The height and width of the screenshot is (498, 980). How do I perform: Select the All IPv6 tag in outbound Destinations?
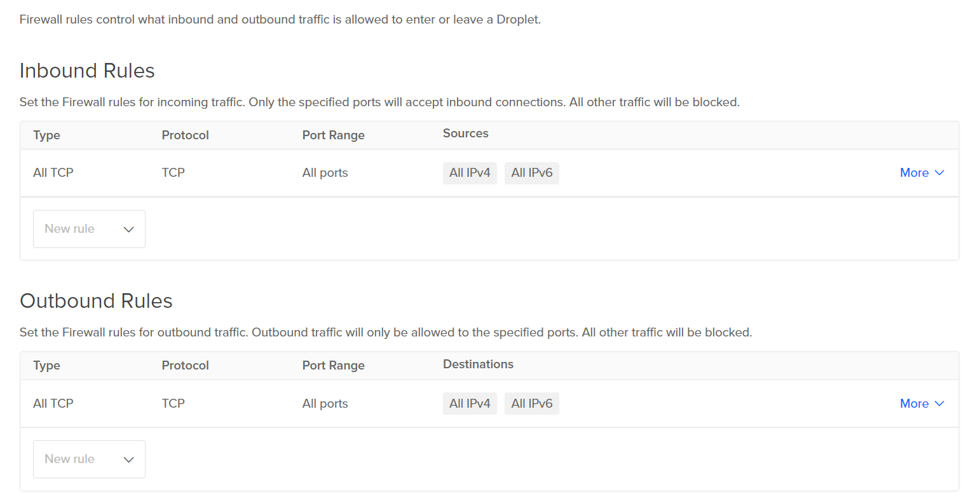tap(532, 404)
